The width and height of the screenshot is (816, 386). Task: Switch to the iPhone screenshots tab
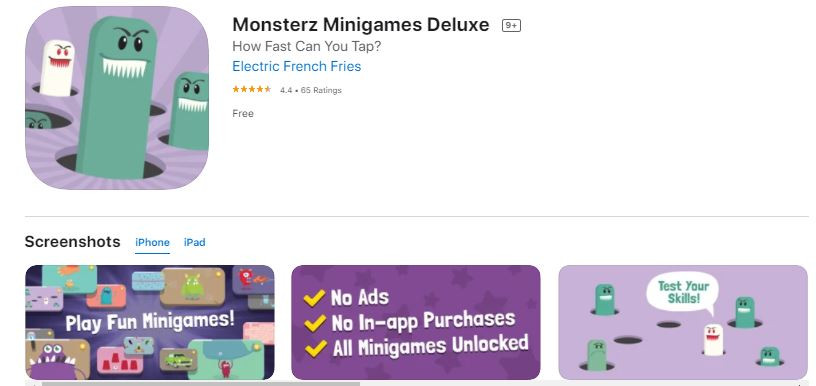(x=152, y=242)
